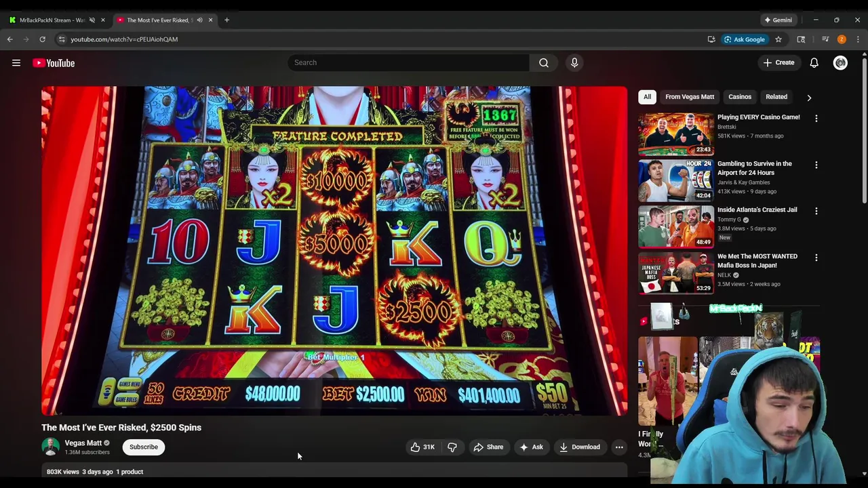The image size is (868, 488).
Task: Focus the YouTube search field
Action: pos(410,62)
